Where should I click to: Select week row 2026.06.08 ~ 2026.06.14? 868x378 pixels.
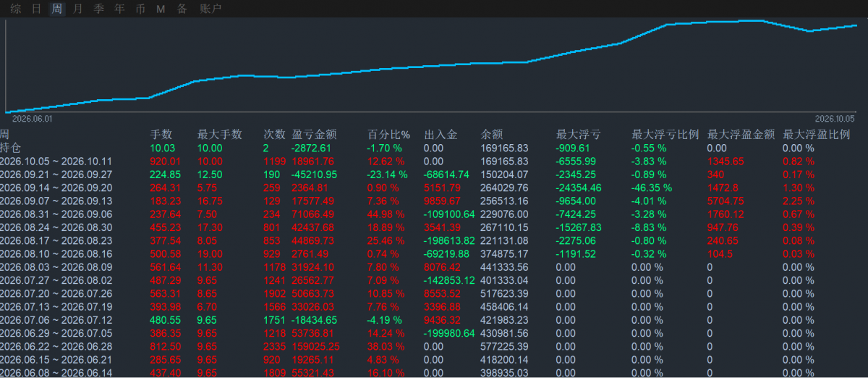point(56,373)
